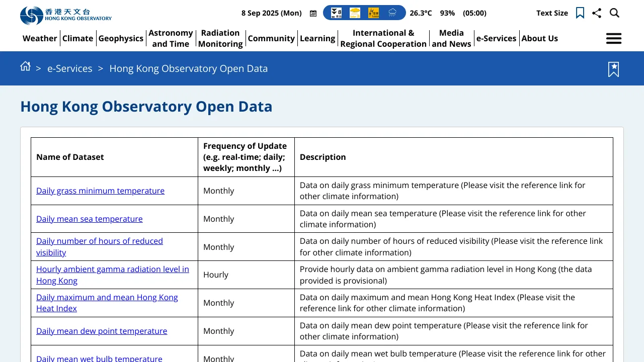Click the amber rainstorm warning icon

355,13
